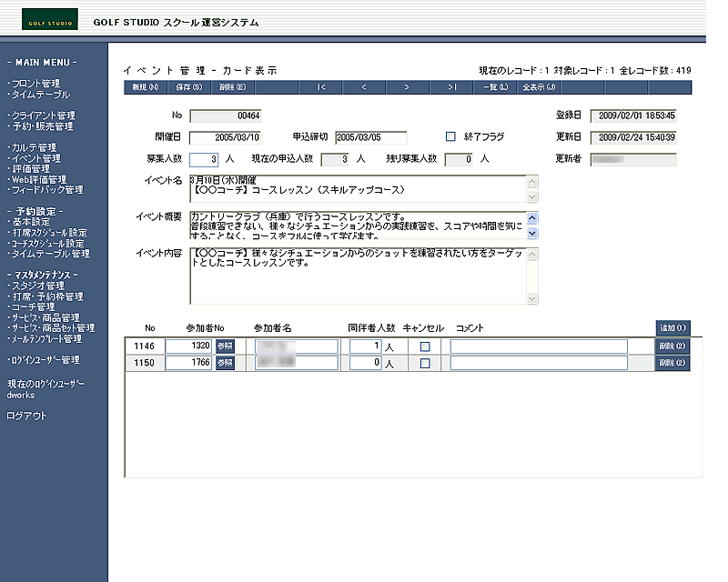Click in the イベント内容 text area

point(358,276)
